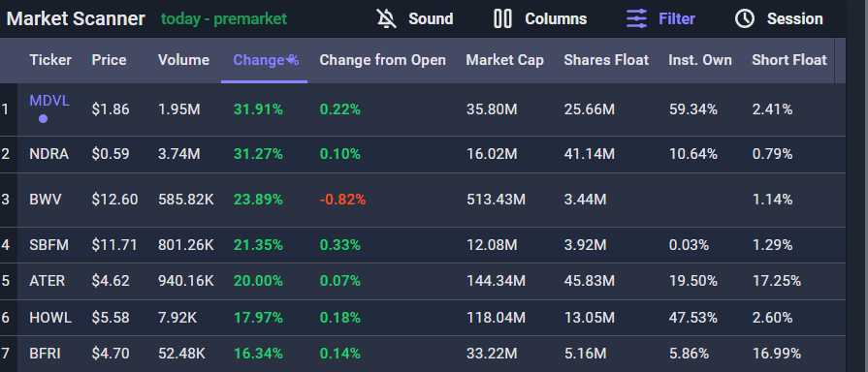This screenshot has width=868, height=372.
Task: Click the 31.91% change for MDVL
Action: click(258, 109)
